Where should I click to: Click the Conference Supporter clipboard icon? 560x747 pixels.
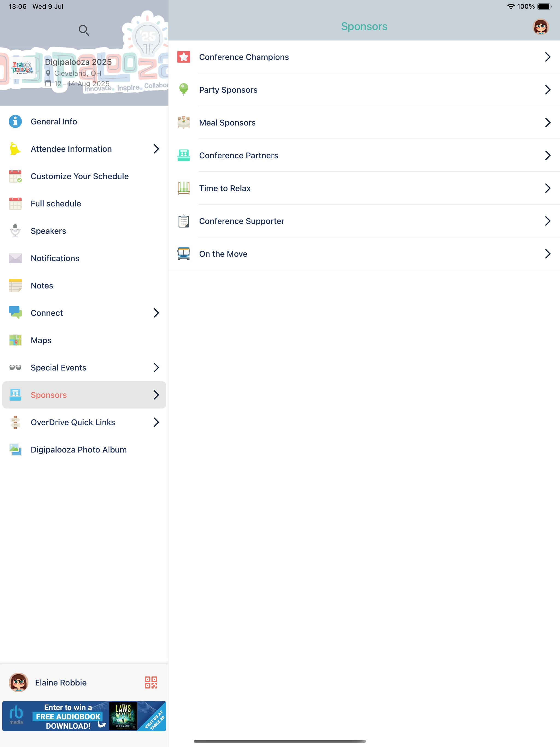[184, 221]
